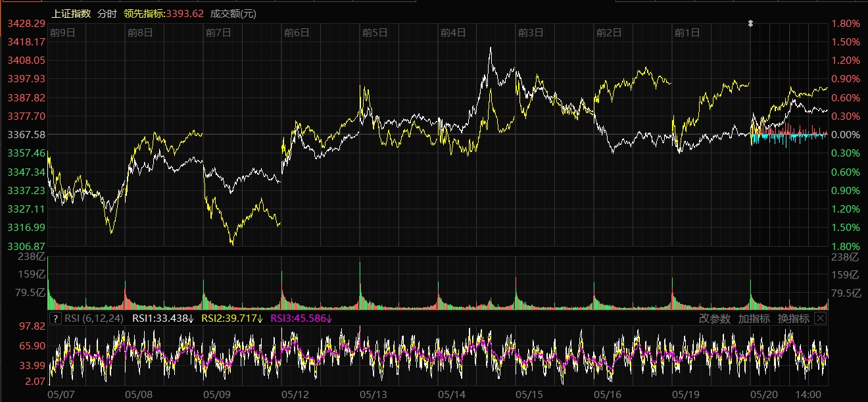Open the RSI indicator help question mark
The image size is (868, 402).
56,318
